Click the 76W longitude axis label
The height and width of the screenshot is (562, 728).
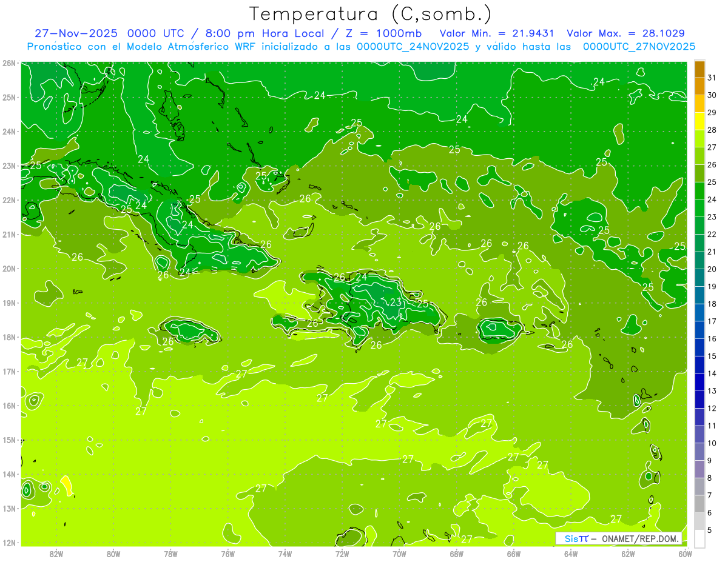227,554
